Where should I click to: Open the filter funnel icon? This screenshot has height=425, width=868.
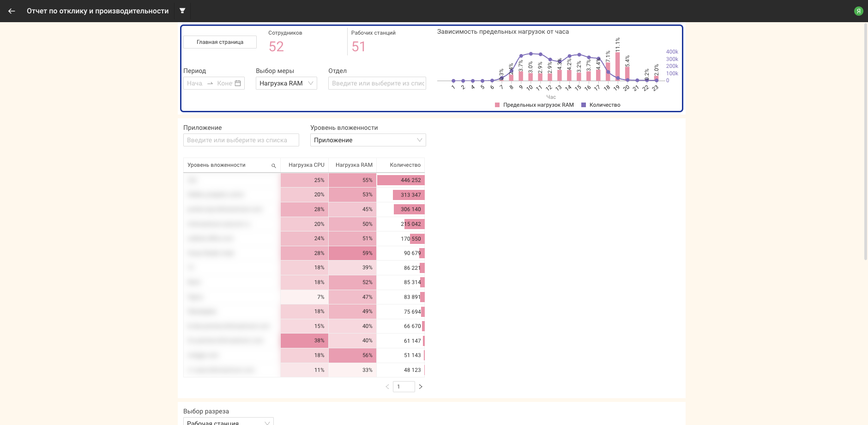(x=182, y=11)
